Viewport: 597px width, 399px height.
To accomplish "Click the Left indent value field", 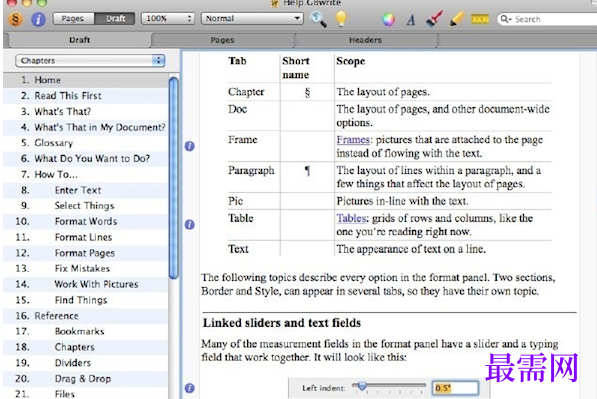I will coord(455,388).
